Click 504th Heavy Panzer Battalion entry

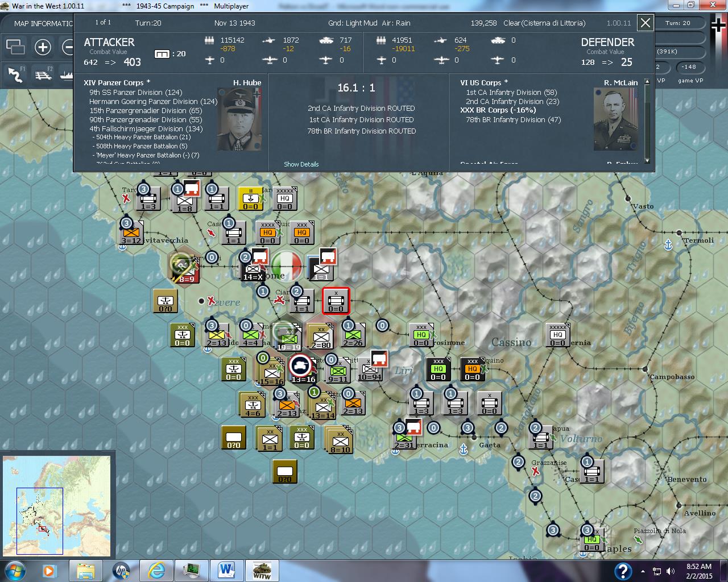coord(141,137)
